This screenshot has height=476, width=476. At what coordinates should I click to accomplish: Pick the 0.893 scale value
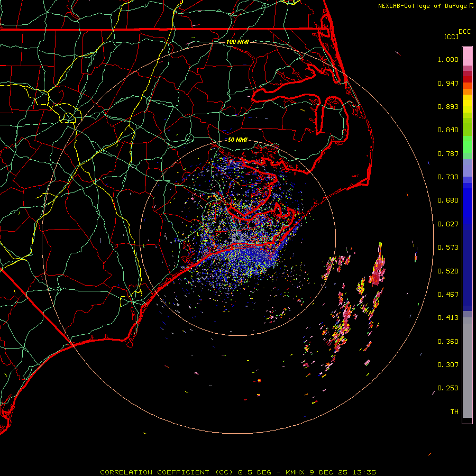point(448,106)
